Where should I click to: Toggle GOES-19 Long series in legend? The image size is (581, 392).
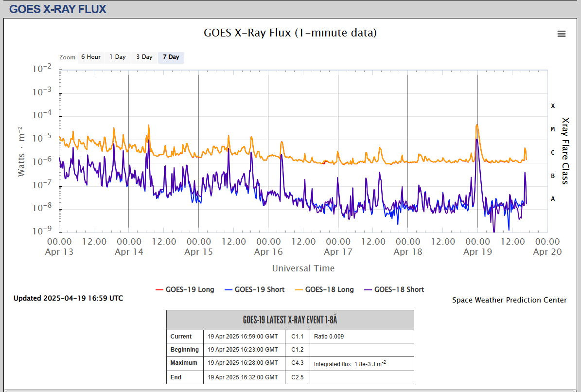click(185, 289)
